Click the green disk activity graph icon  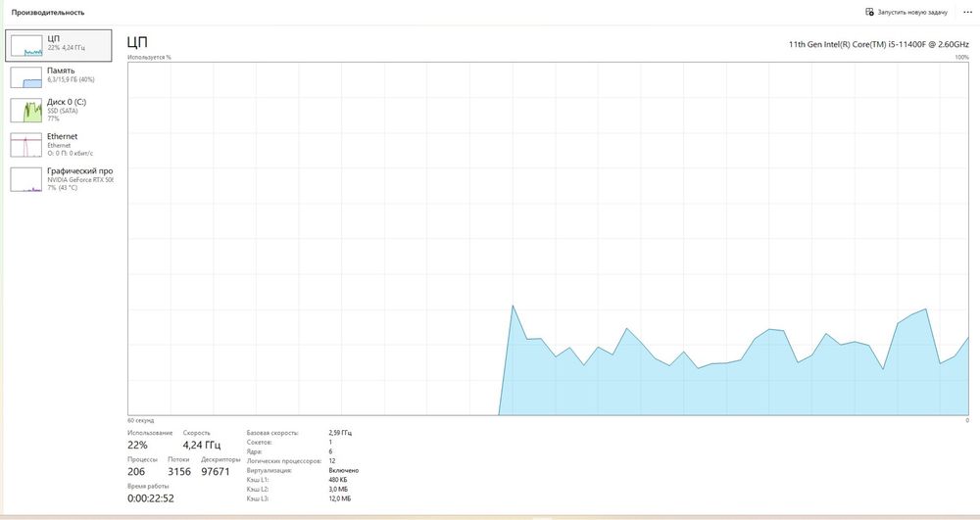point(26,111)
